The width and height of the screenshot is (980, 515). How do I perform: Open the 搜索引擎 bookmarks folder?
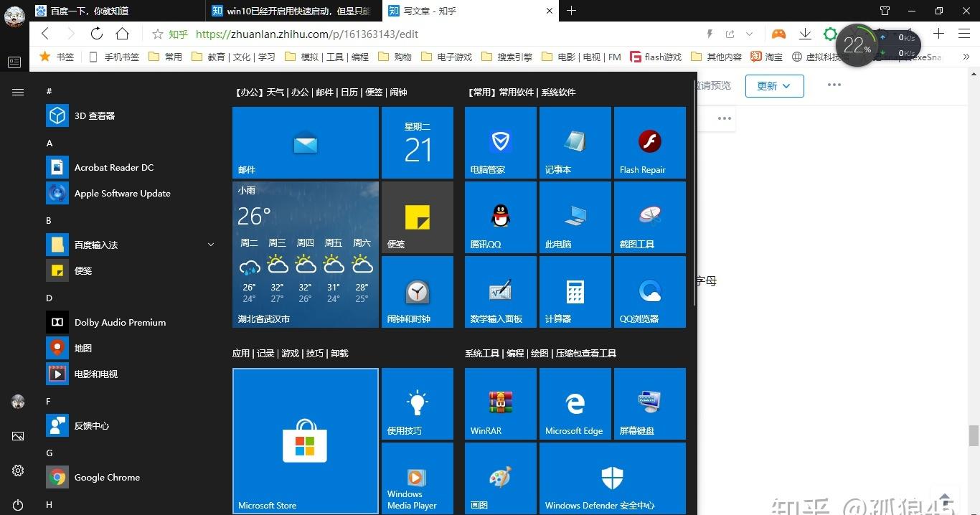pos(507,57)
